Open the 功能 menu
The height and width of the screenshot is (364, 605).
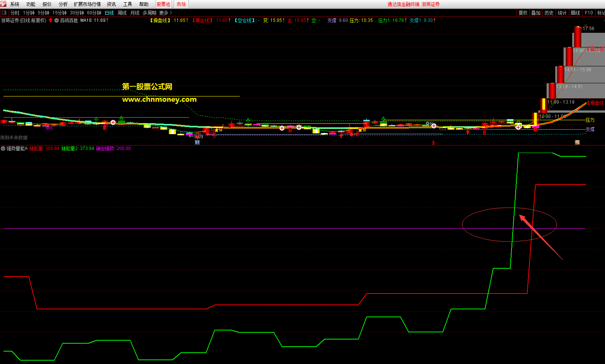31,4
